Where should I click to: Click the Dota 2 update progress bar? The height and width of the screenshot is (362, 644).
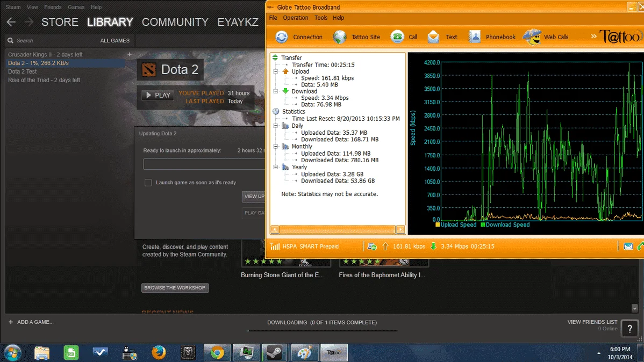[204, 164]
